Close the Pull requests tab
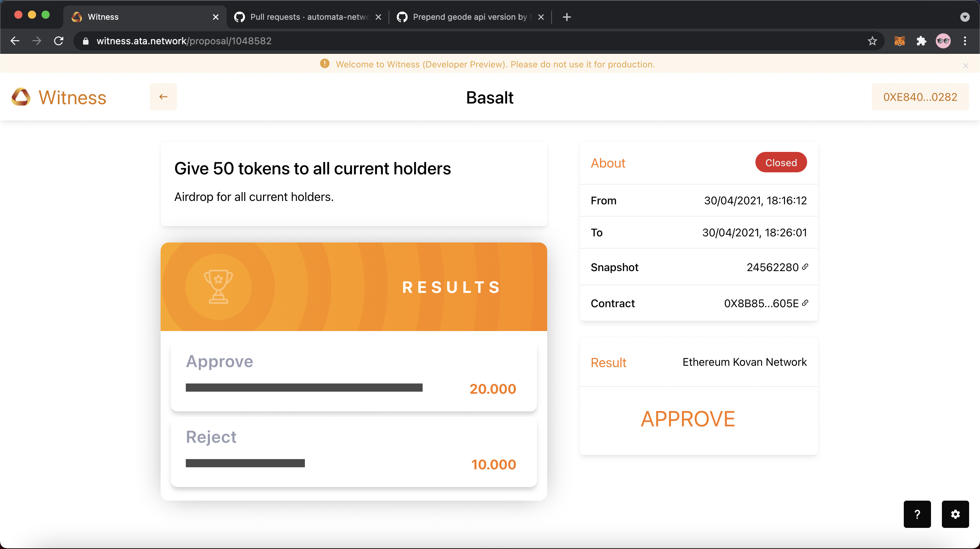 (378, 17)
